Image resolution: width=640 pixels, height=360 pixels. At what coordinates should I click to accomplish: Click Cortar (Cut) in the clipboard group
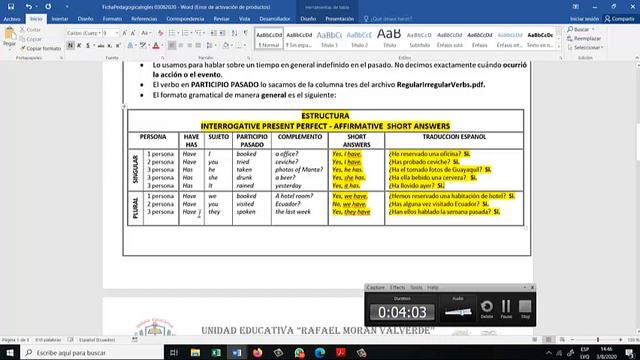pos(31,30)
